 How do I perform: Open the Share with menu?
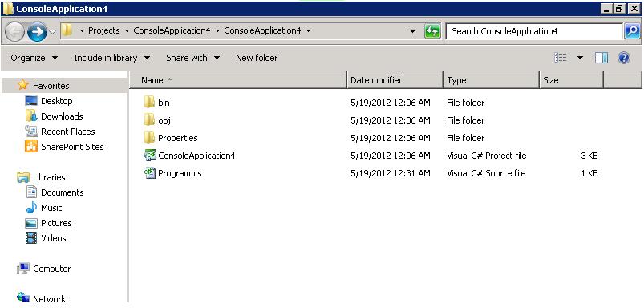[192, 58]
